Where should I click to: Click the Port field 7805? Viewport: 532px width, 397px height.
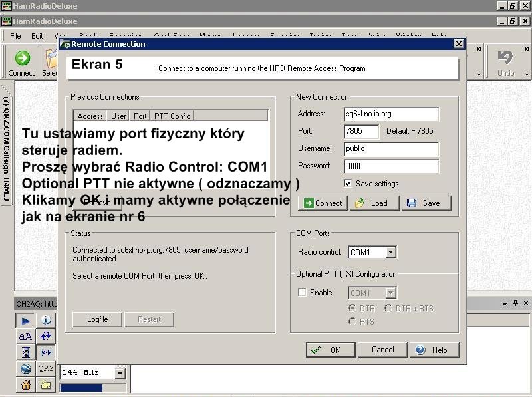click(x=361, y=131)
